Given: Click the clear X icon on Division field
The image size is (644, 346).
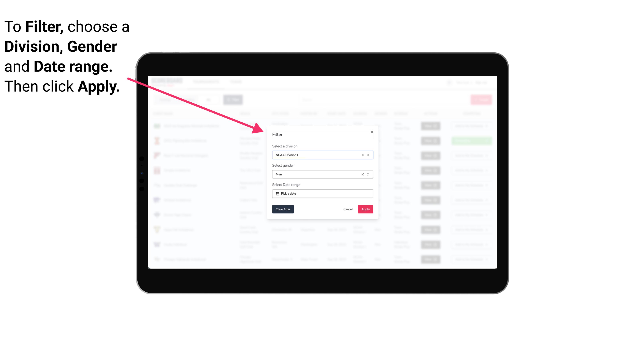Looking at the screenshot, I should click(x=362, y=155).
